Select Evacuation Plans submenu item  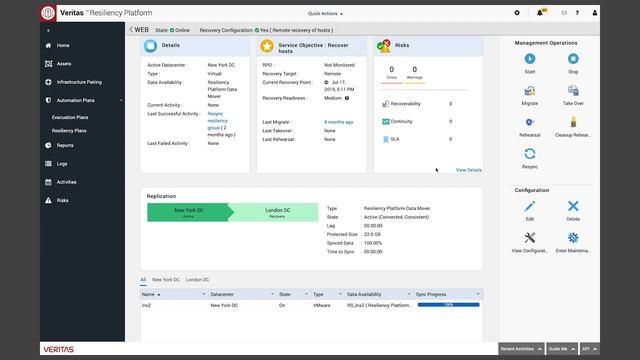point(70,118)
